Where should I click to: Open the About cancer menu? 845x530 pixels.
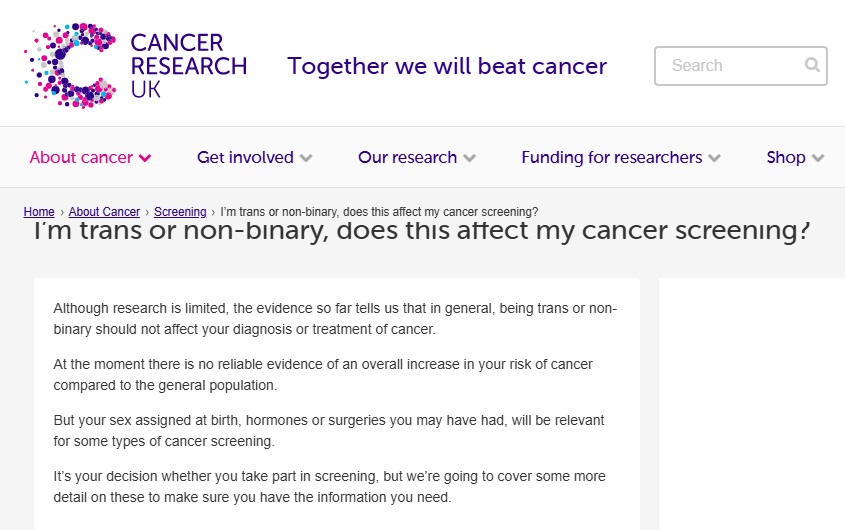[81, 157]
